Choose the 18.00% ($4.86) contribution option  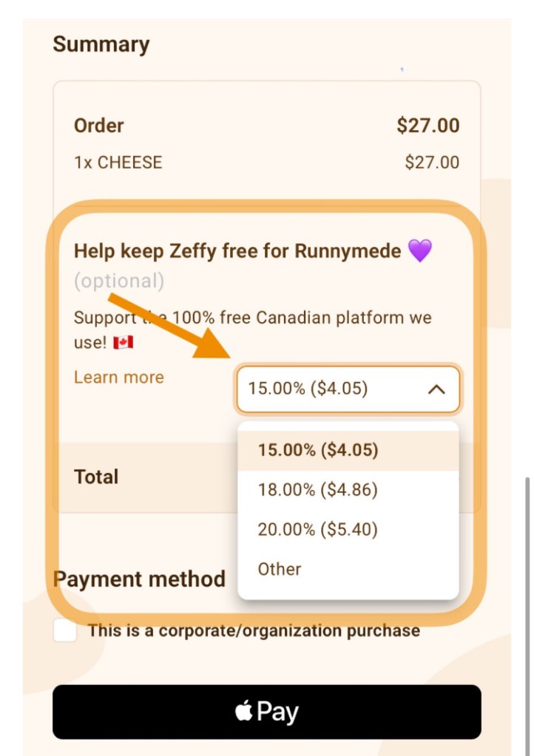click(x=318, y=489)
